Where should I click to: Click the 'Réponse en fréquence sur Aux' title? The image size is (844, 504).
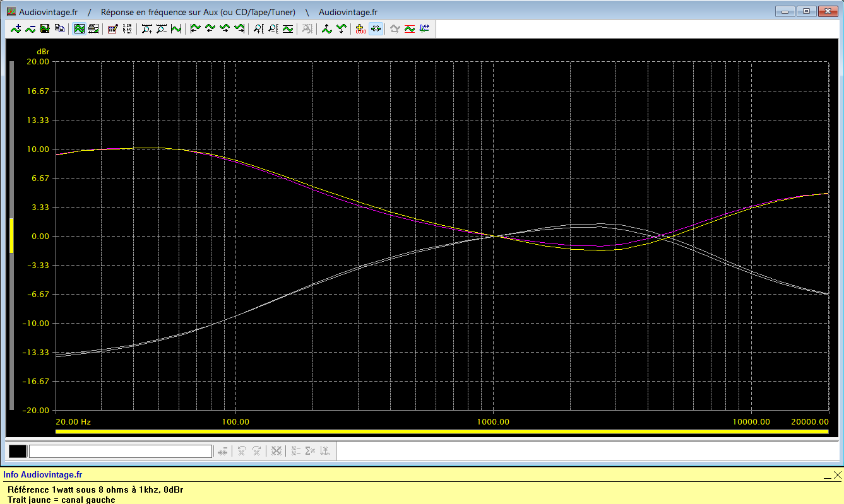coord(198,12)
